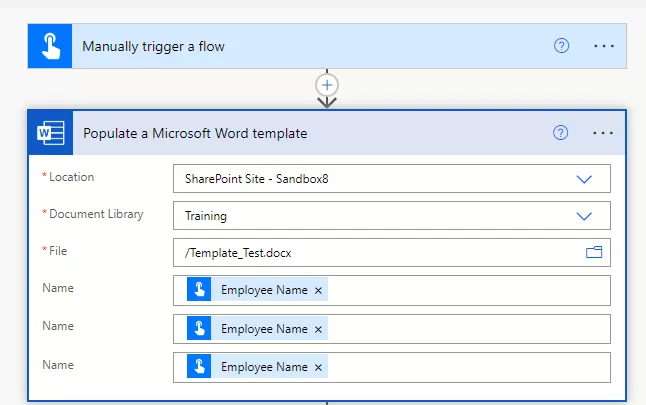Image resolution: width=646 pixels, height=405 pixels.
Task: Click Employee Name token icon in second Name field
Action: [199, 329]
